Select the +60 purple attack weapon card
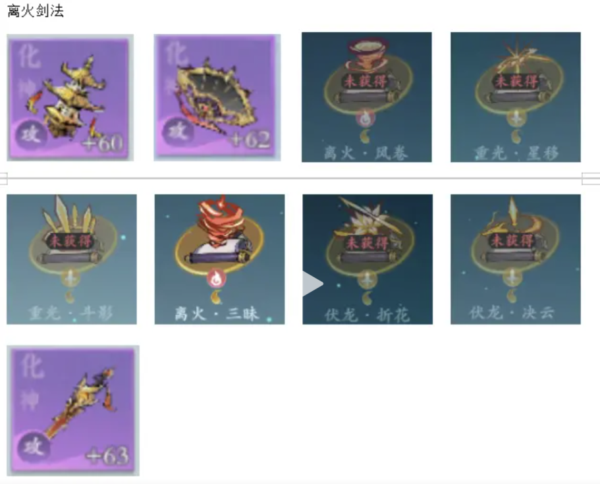 click(70, 98)
